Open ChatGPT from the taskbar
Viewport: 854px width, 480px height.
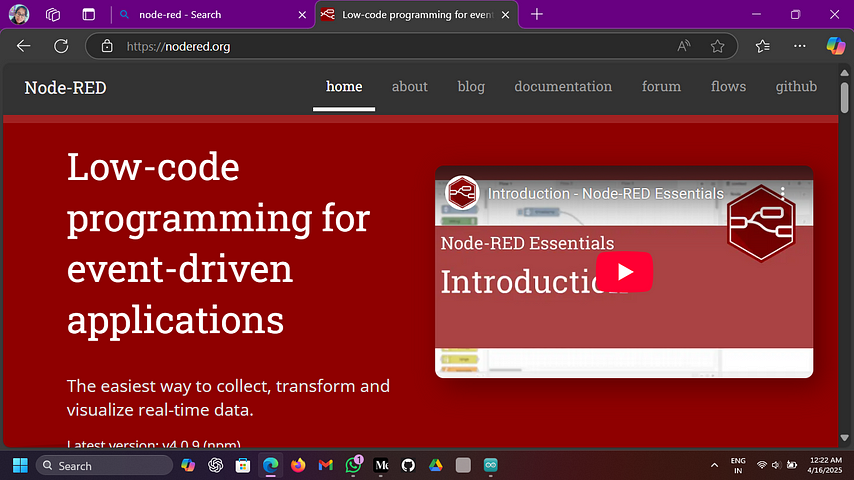215,465
